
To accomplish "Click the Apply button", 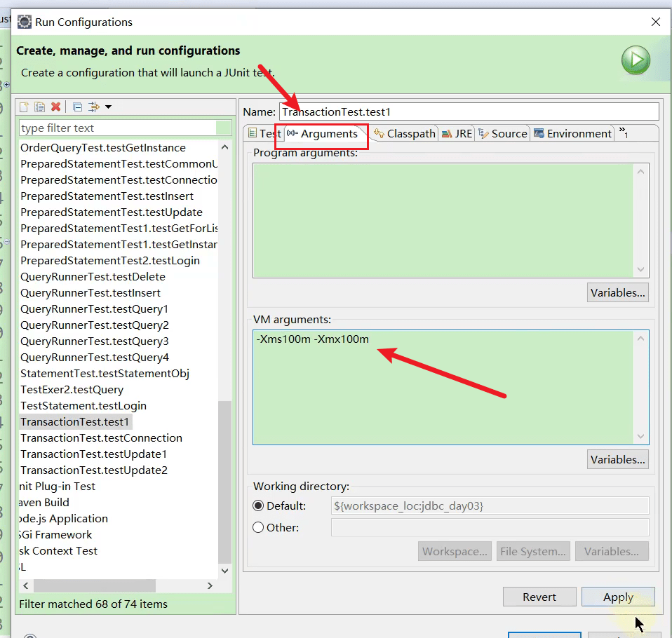I will (x=617, y=597).
